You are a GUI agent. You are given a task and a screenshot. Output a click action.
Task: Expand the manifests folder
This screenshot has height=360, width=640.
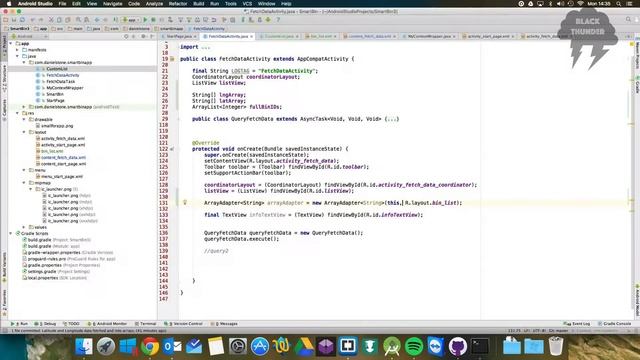(x=17, y=50)
